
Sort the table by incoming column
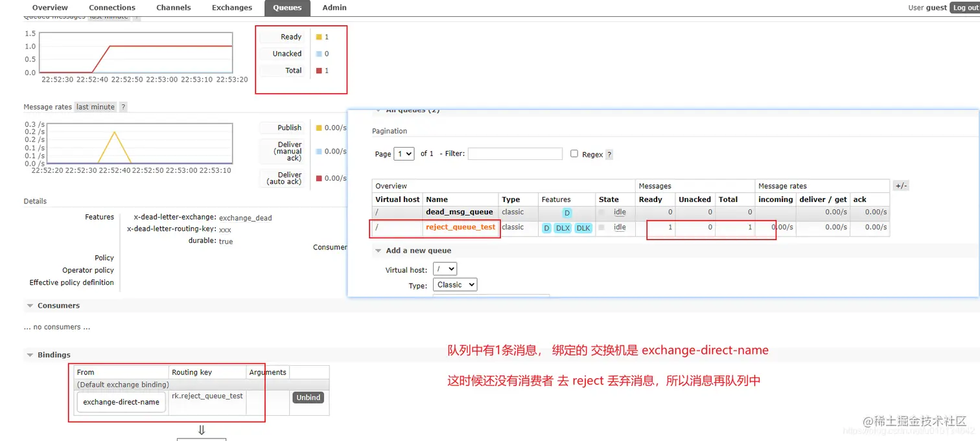pos(776,199)
